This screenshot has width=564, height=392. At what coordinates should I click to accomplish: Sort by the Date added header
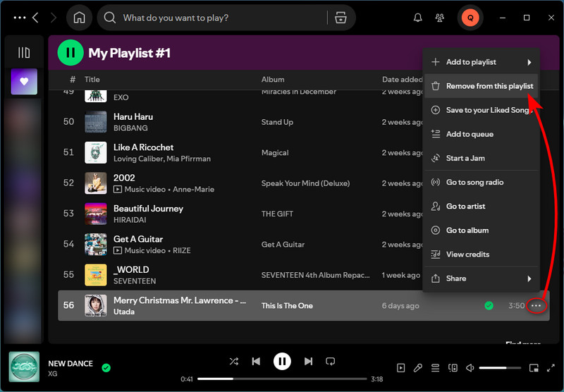[402, 80]
